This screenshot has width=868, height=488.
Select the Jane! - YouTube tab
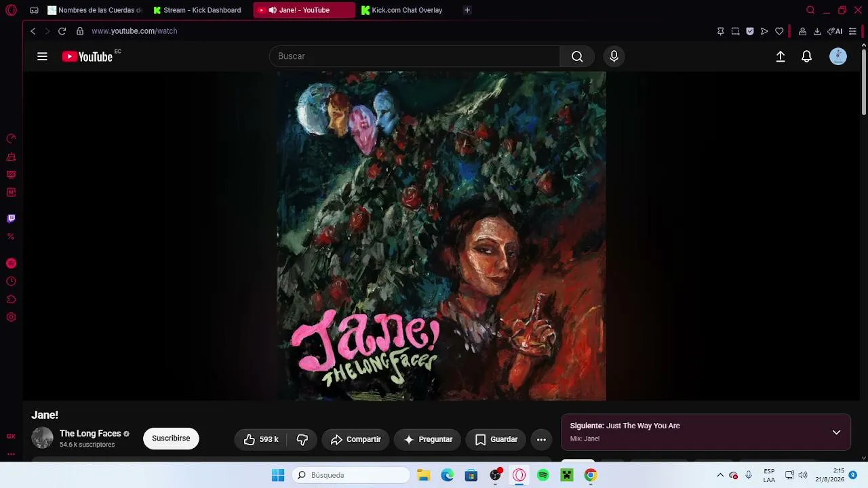304,10
